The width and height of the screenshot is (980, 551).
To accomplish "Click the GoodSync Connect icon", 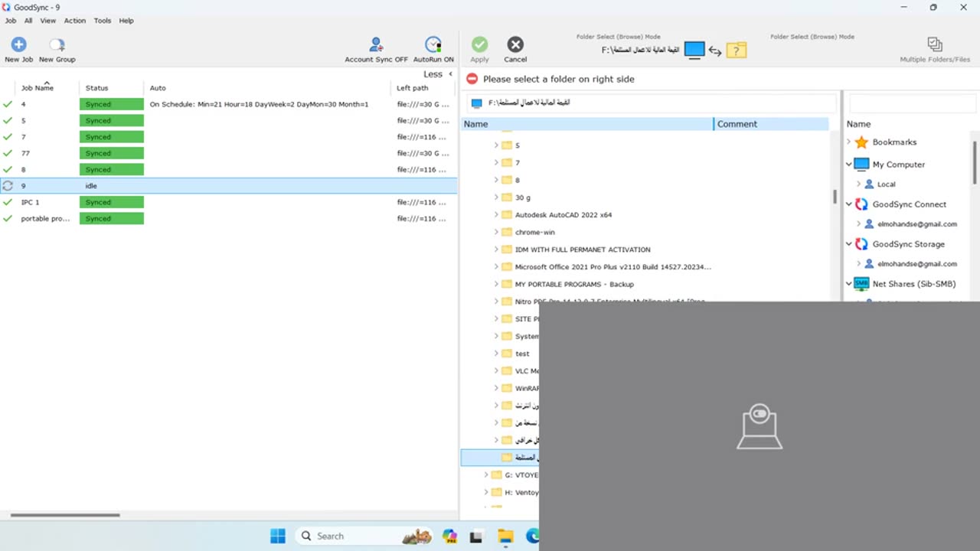I will pos(861,204).
